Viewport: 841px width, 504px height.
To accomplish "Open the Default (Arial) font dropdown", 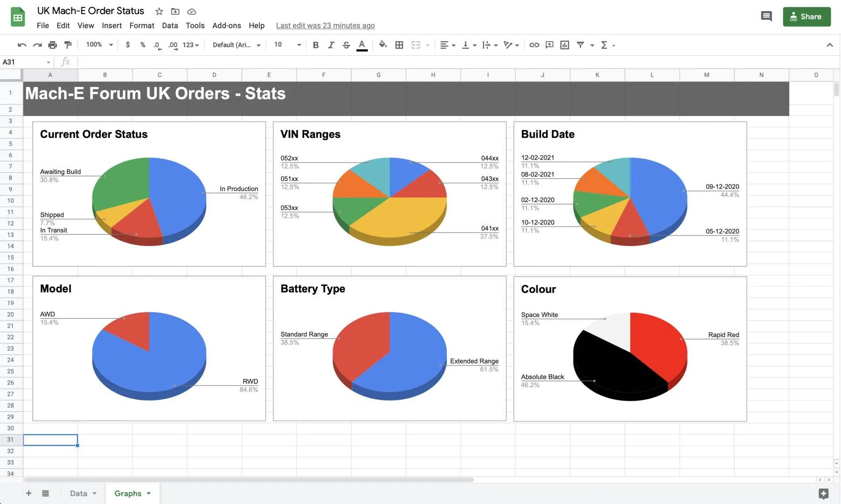I will [236, 45].
